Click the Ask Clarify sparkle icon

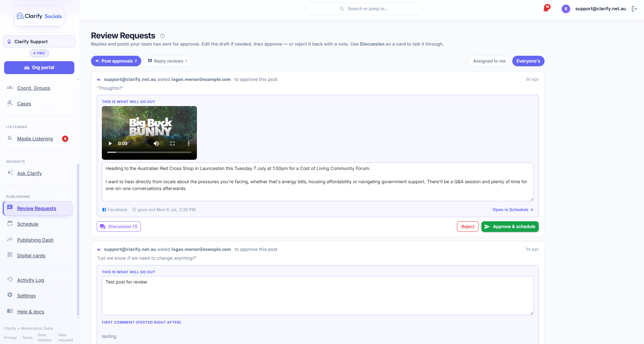pos(10,173)
